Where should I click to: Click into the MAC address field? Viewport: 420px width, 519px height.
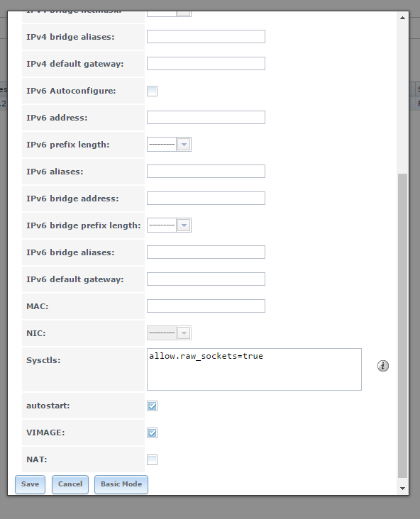[x=206, y=306]
